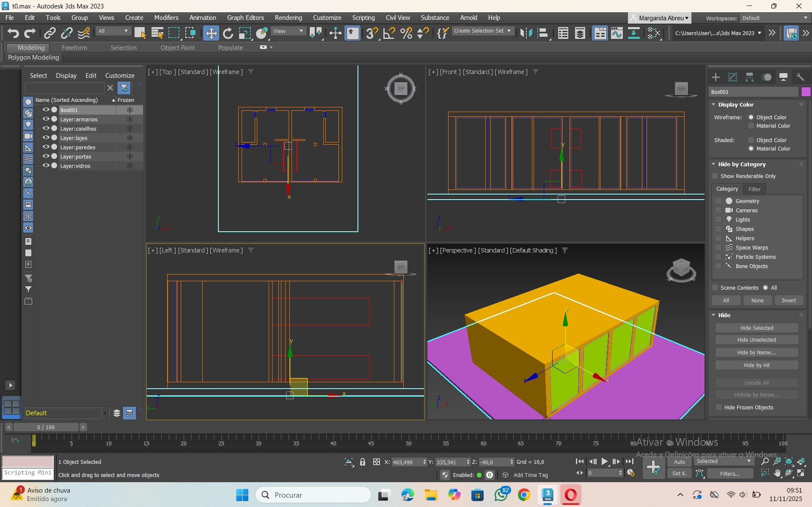Open the View reference coordinate dropdown
This screenshot has height=507, width=812.
[x=289, y=31]
